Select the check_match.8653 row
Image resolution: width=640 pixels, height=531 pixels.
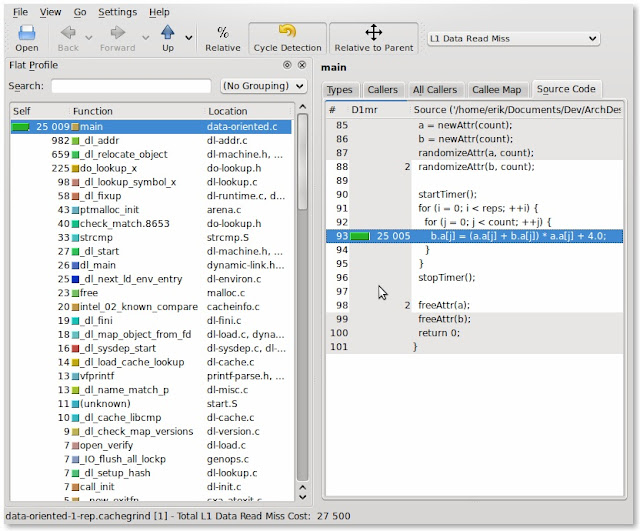tap(151, 224)
